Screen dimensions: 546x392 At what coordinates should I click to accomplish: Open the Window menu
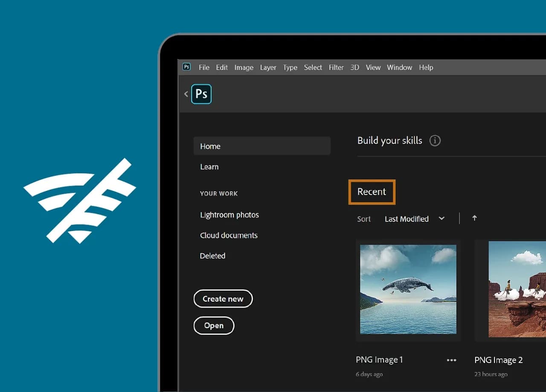pos(399,67)
